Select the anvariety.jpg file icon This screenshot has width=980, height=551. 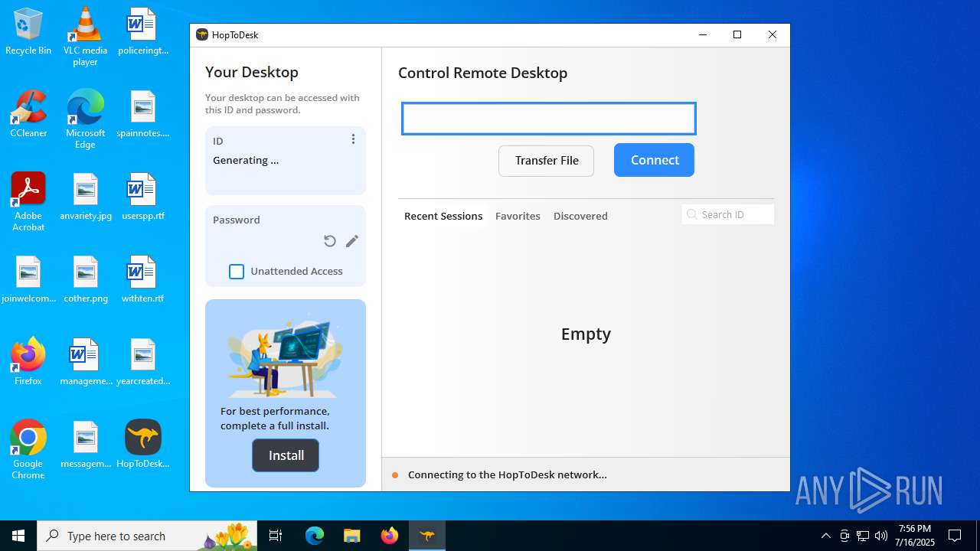point(85,197)
